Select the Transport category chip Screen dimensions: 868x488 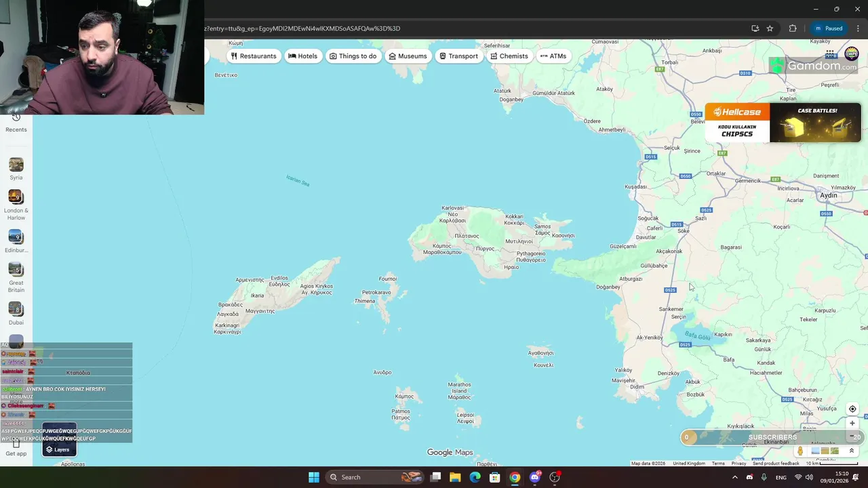(458, 56)
